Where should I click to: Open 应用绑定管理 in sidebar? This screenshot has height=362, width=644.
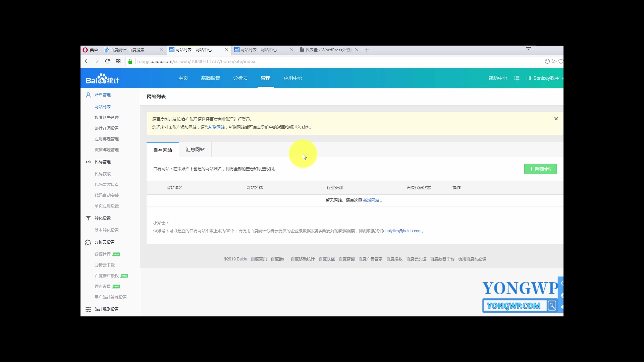107,139
